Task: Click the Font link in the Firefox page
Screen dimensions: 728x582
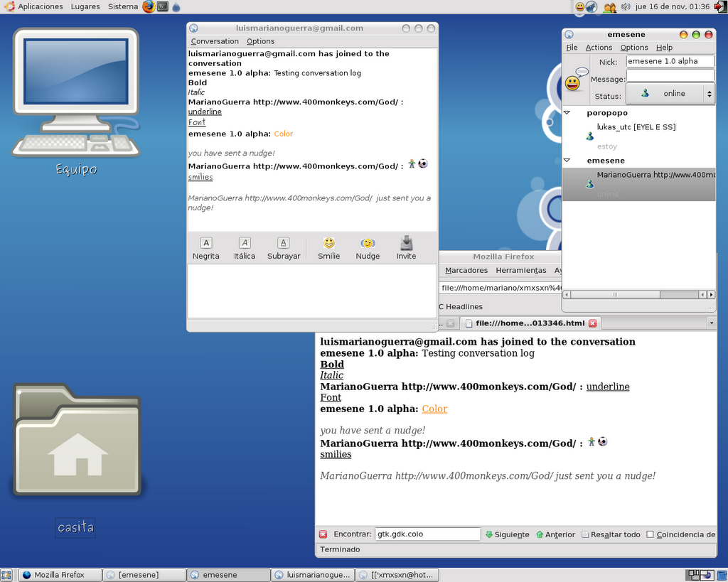Action: pos(331,398)
